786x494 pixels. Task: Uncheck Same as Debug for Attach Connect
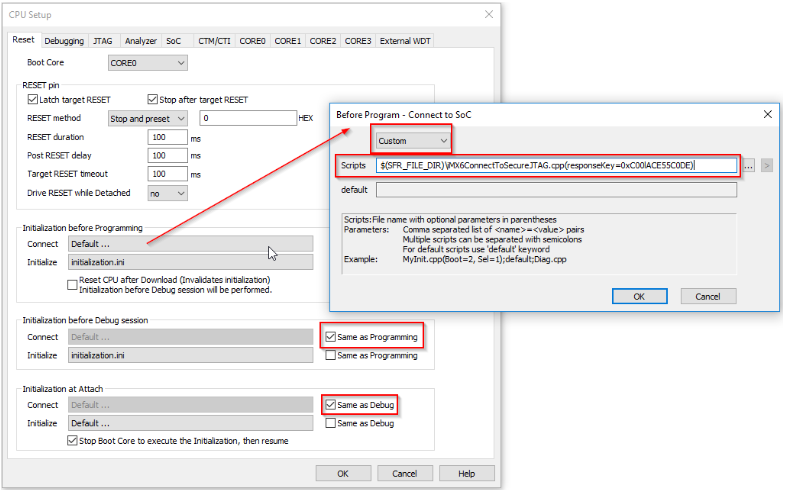(330, 405)
